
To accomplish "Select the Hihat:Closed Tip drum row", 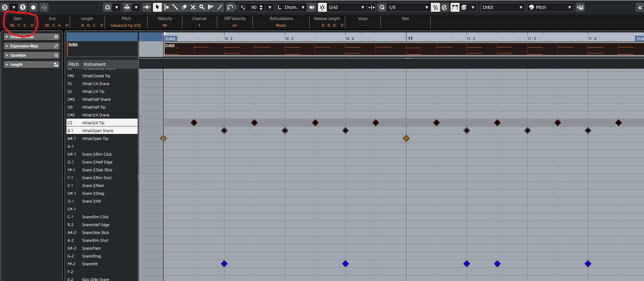I will [102, 76].
